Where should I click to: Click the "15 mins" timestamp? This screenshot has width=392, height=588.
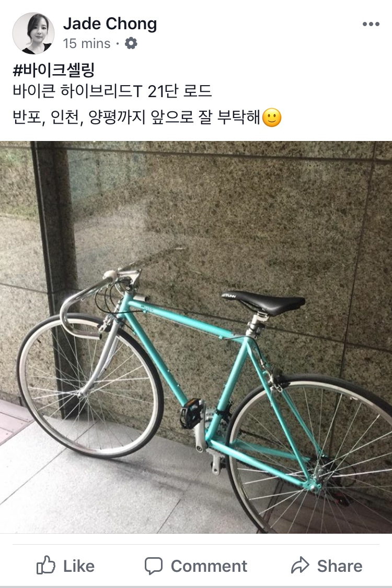(x=86, y=43)
